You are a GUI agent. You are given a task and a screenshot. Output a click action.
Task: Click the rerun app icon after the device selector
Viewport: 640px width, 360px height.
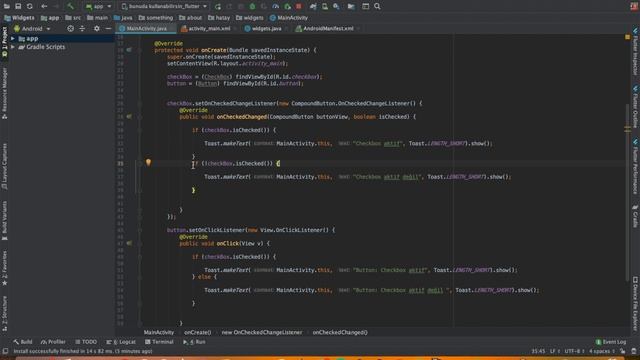218,6
